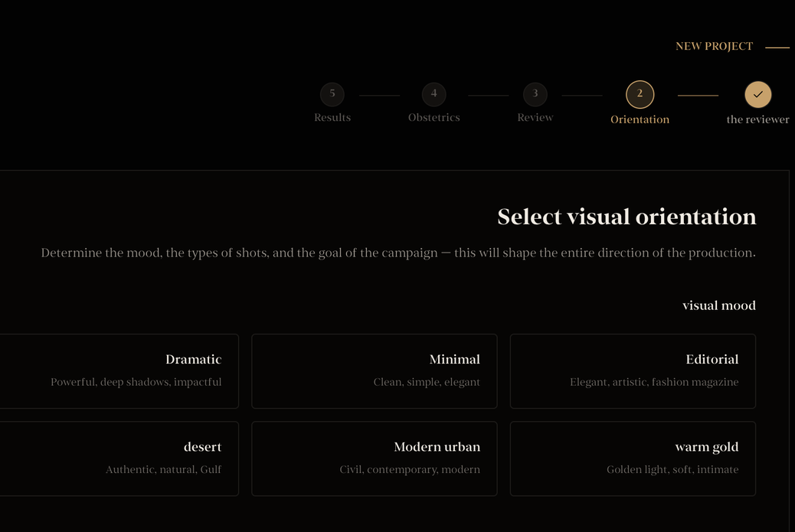Screen dimensions: 795x532
Task: Click the connector line between steps 2 and reviewer
Action: (697, 94)
